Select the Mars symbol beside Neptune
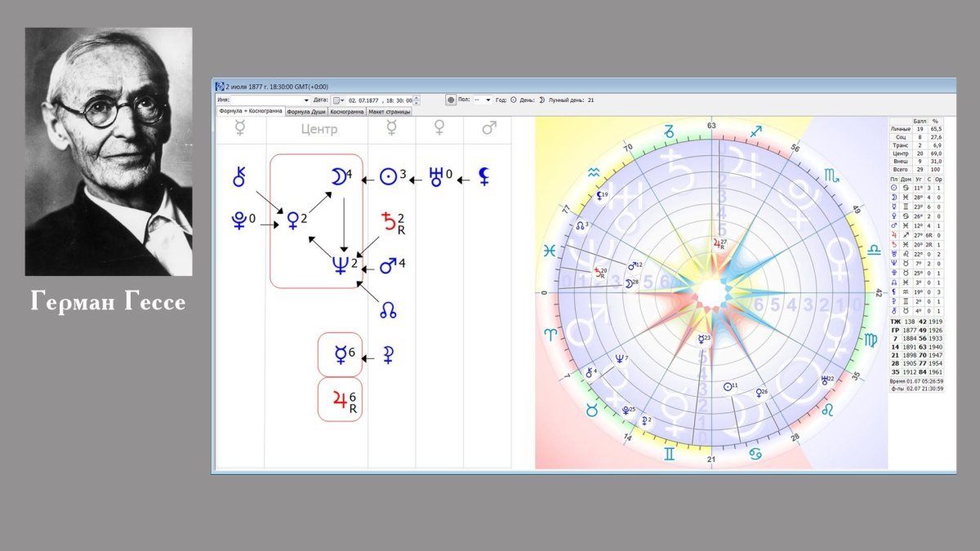 pyautogui.click(x=389, y=265)
